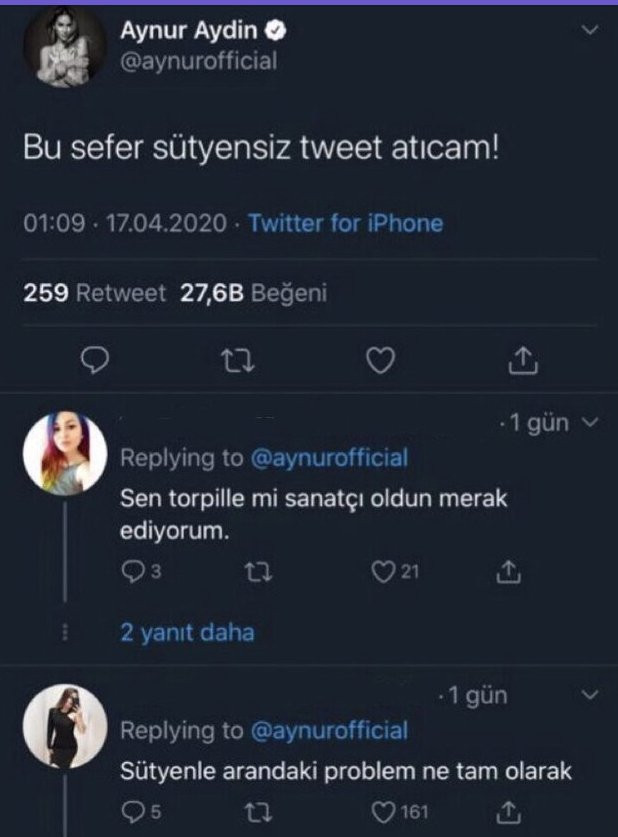The height and width of the screenshot is (837, 618).
Task: Click the retweet icon on the main tweet
Action: tap(239, 361)
